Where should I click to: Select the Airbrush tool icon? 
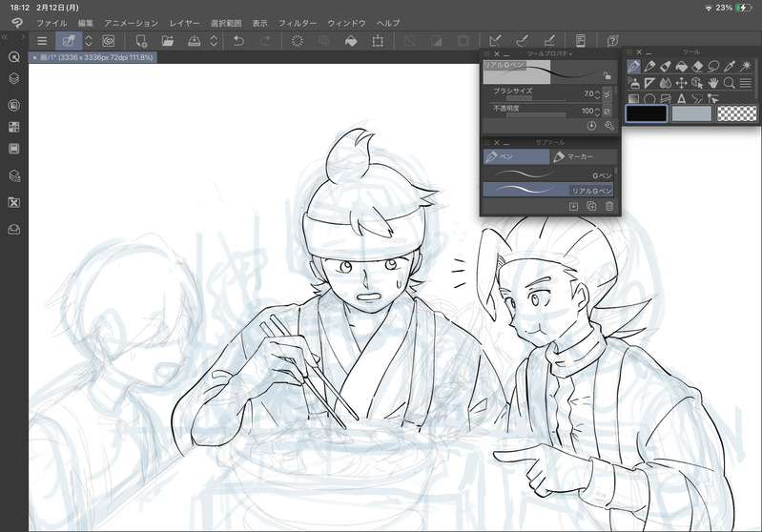666,66
